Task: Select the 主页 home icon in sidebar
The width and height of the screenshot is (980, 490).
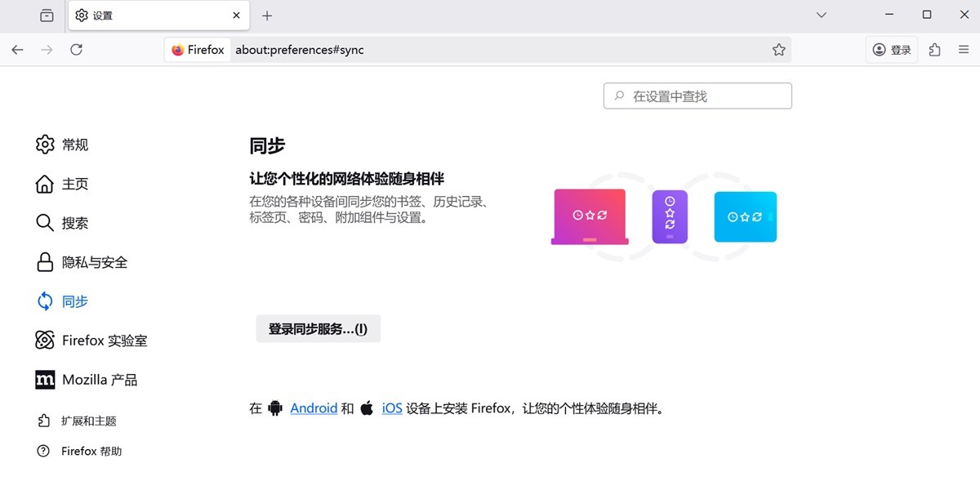Action: click(45, 184)
